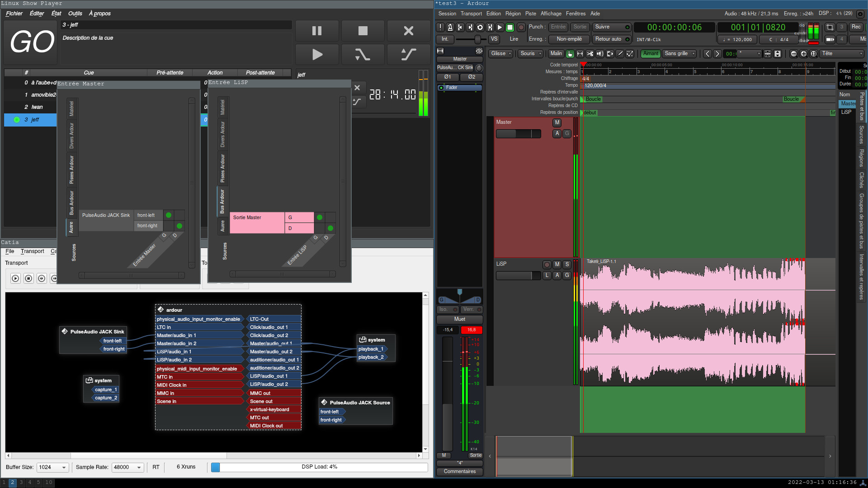Image resolution: width=868 pixels, height=488 pixels.
Task: Click the global record button
Action: (521, 28)
